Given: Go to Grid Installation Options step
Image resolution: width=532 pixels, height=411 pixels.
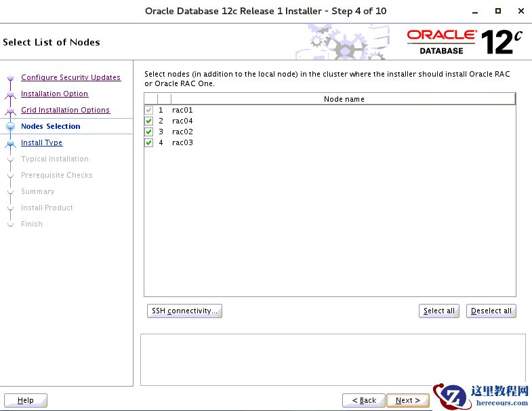Looking at the screenshot, I should (x=65, y=110).
